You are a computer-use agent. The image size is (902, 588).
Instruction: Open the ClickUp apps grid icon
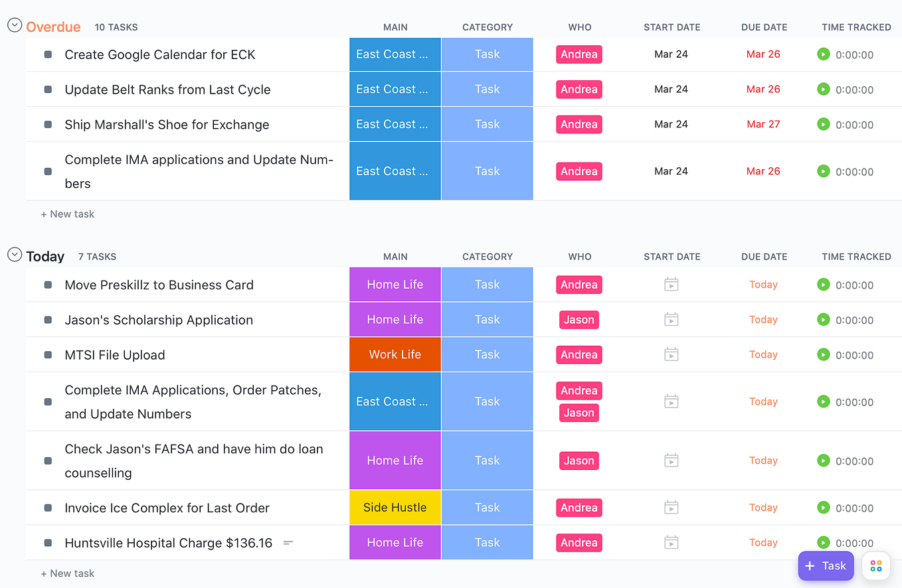pyautogui.click(x=875, y=565)
